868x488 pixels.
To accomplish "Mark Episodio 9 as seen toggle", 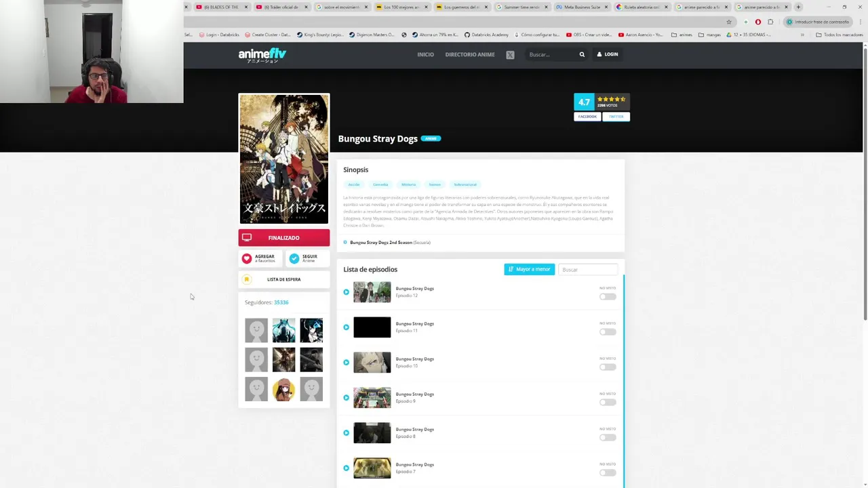I will [x=608, y=402].
